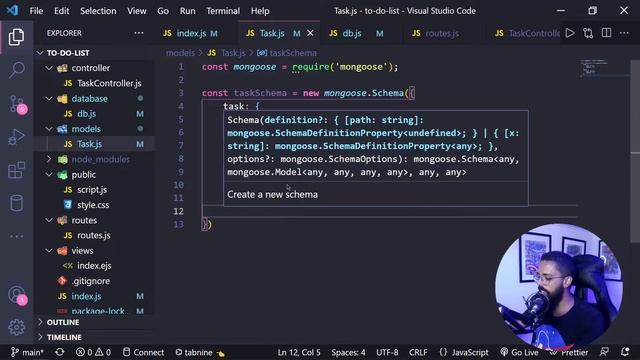Change line endings via CRLF item

[x=418, y=352]
